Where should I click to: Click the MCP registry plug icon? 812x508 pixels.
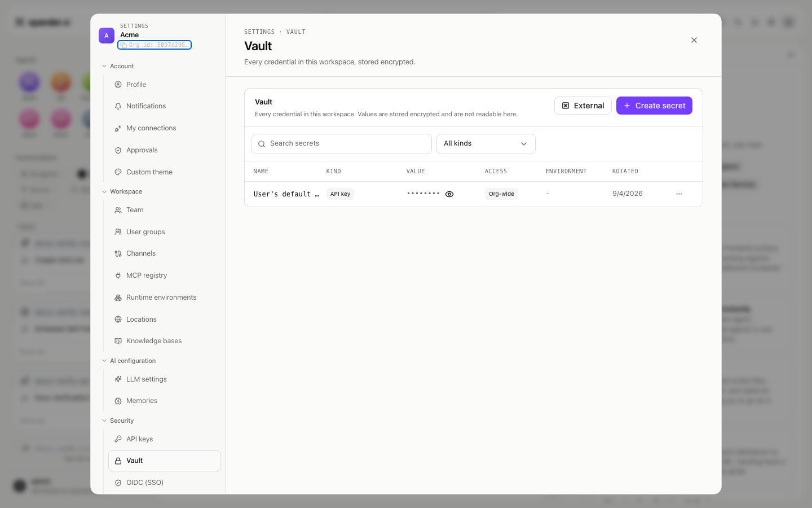(118, 275)
